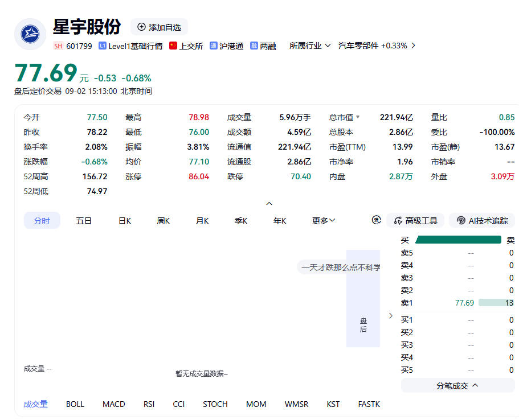Collapse order book with right chevron
The image size is (519, 420).
point(391,315)
